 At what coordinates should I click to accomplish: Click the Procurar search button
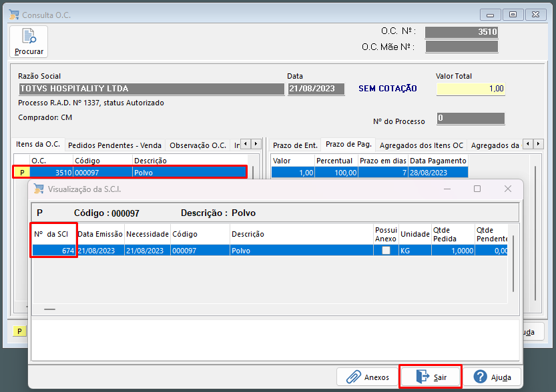tap(29, 41)
